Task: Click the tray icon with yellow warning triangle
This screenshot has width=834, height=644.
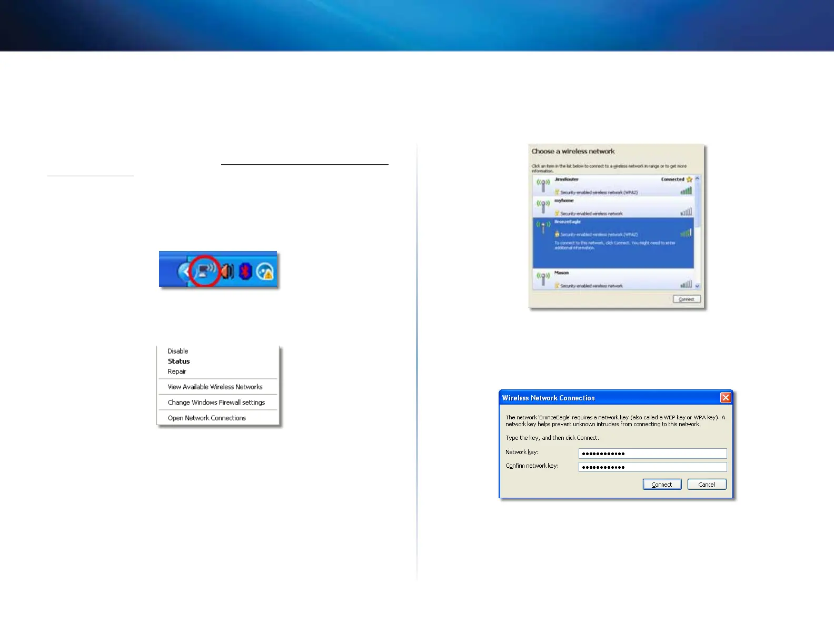Action: [x=265, y=271]
